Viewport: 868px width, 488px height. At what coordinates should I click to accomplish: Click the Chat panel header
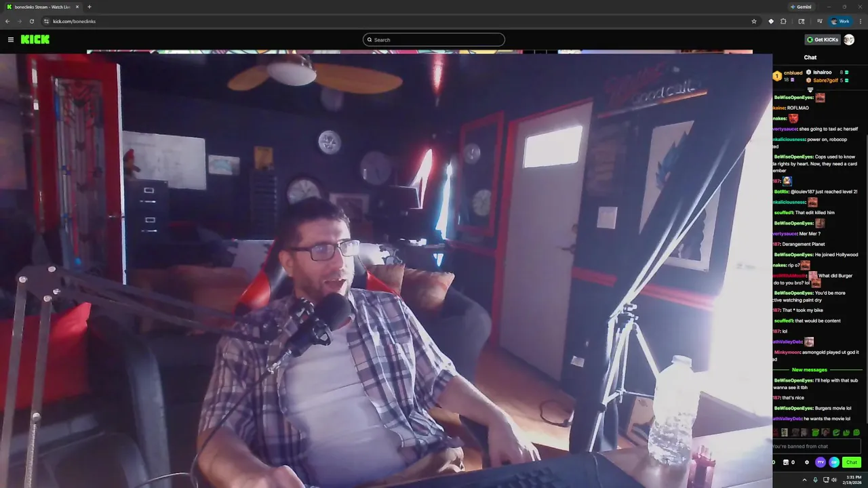810,58
